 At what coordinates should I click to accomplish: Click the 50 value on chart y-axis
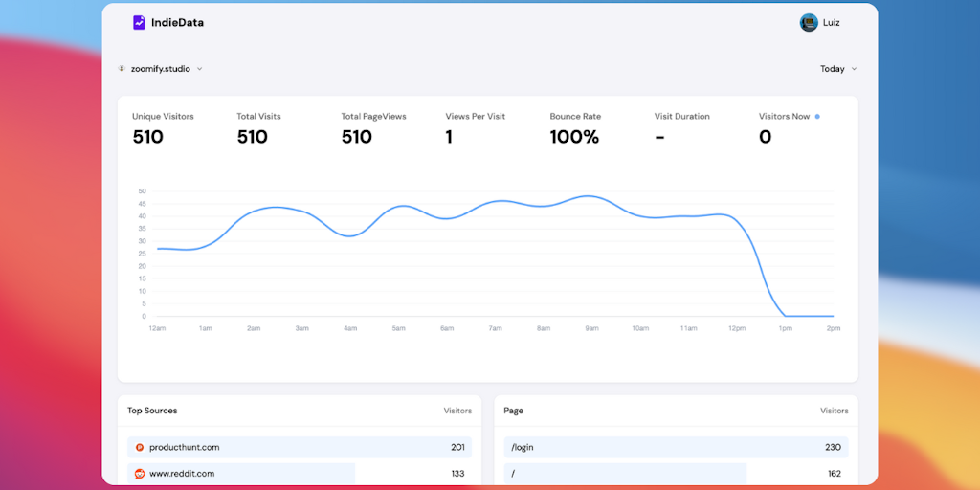[142, 191]
